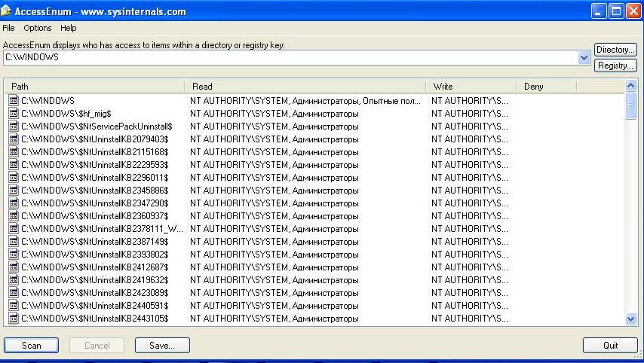The height and width of the screenshot is (363, 644).
Task: Click the icon for $NtServicePackUninstall$ entry
Action: (x=14, y=126)
